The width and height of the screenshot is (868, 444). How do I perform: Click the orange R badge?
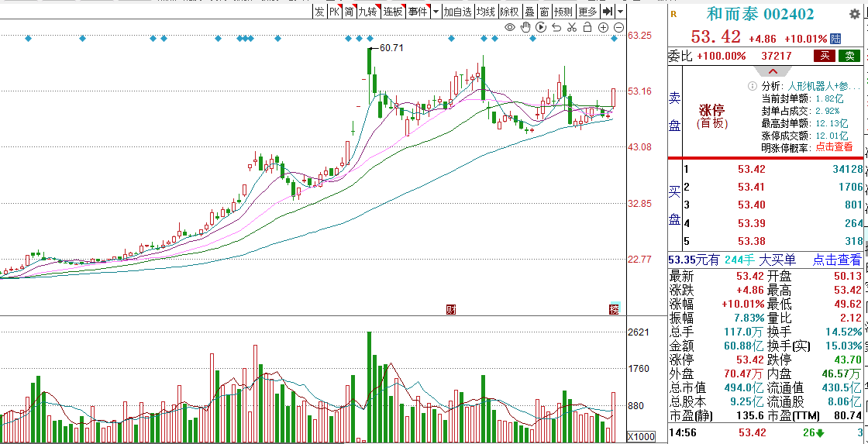pos(673,14)
